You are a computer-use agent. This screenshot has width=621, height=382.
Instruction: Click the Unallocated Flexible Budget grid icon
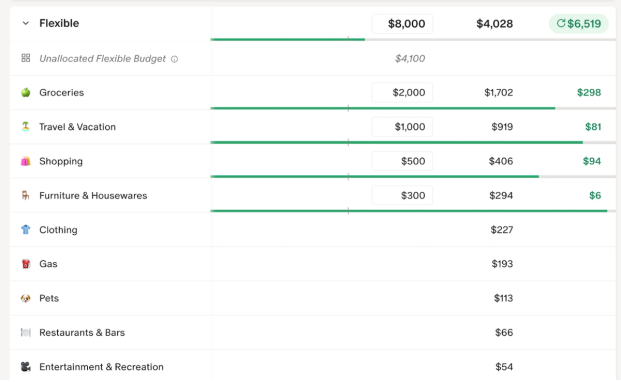coord(26,58)
